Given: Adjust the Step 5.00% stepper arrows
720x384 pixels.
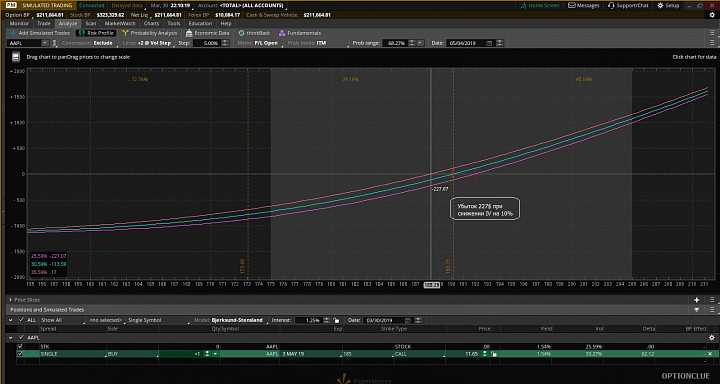Looking at the screenshot, I should click(x=225, y=43).
